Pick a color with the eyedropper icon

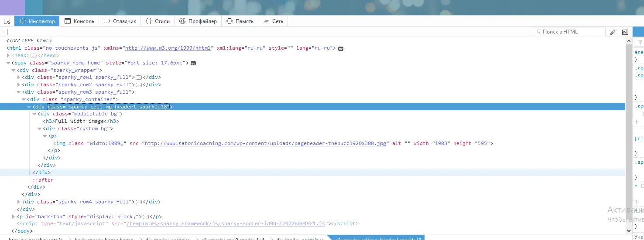613,32
